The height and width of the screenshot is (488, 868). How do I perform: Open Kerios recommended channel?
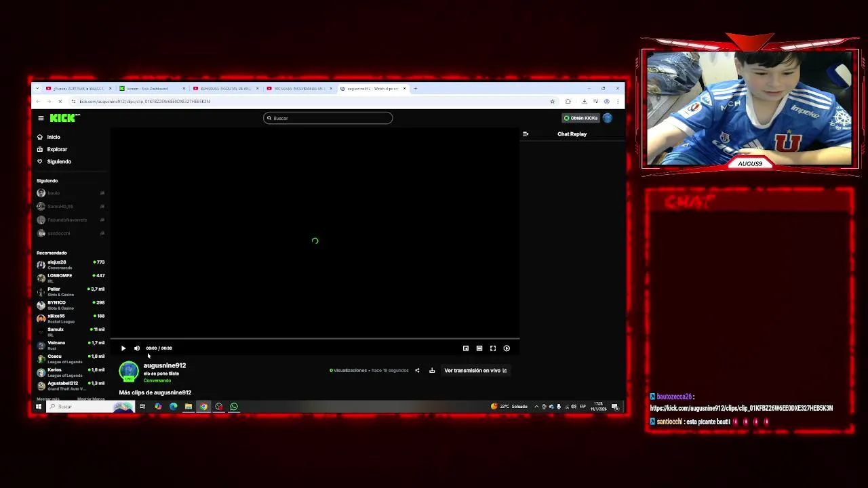[71, 372]
